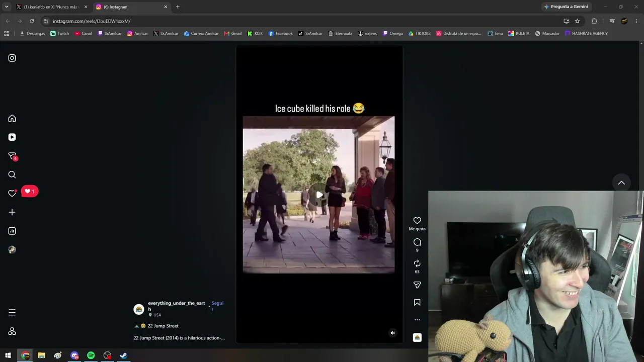
Task: Open the Eternauta bookmark
Action: point(340,34)
